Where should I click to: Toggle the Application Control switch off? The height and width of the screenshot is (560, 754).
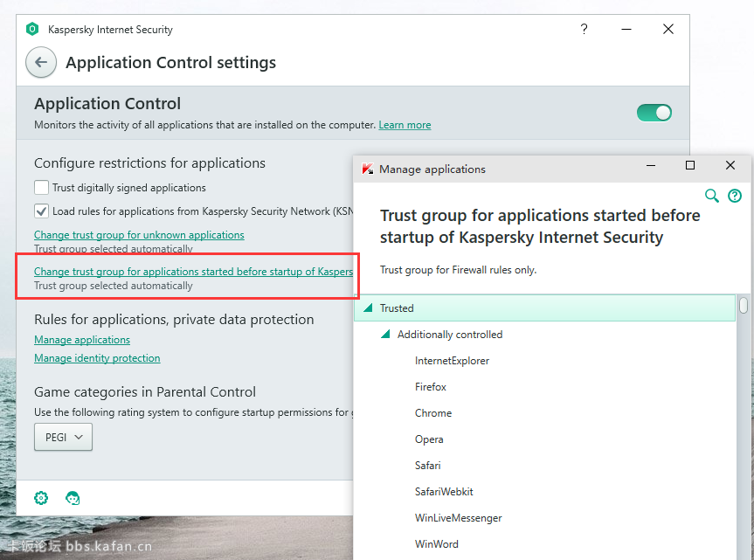[654, 113]
